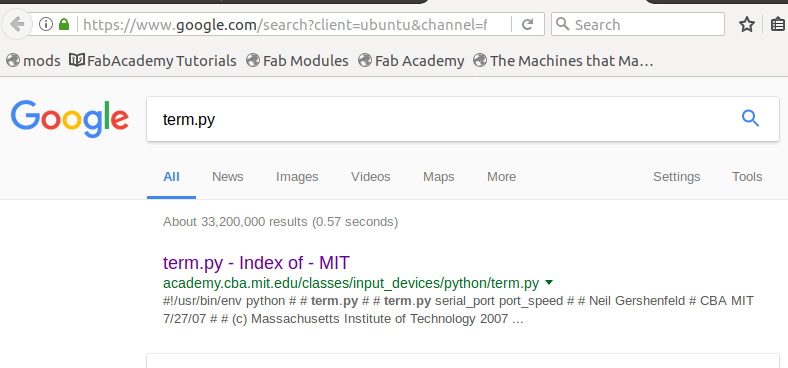Reload the page with the refresh icon

tap(527, 24)
